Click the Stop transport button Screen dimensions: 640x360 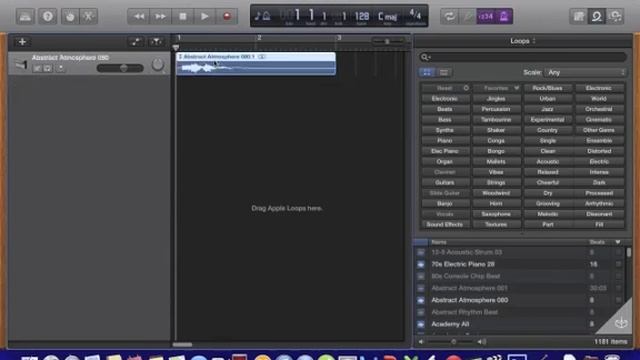[182, 16]
